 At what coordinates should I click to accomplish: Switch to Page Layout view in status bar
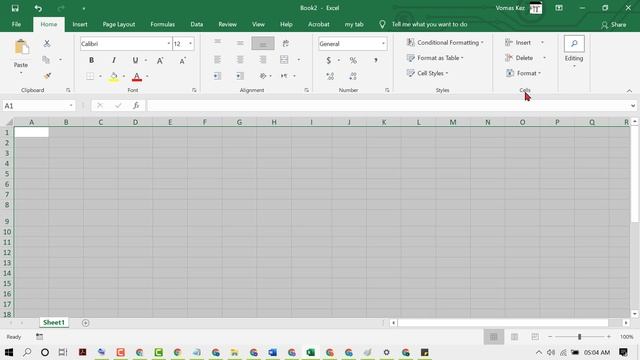pos(514,337)
